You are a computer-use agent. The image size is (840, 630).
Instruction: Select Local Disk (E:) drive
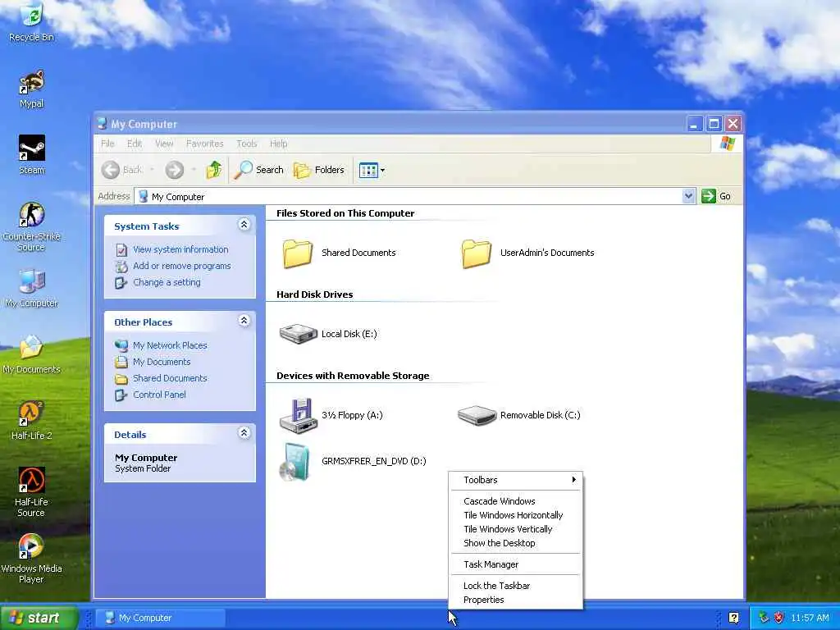coord(328,334)
